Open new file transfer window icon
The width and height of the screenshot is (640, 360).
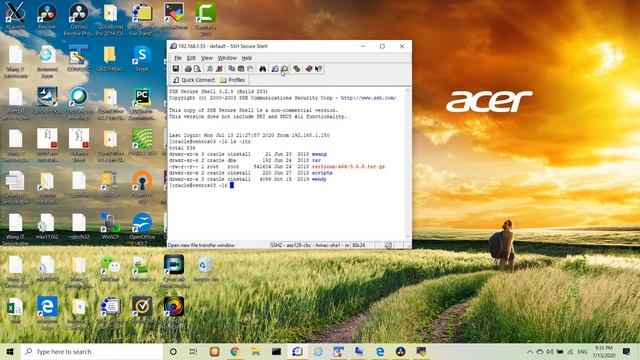click(x=284, y=69)
